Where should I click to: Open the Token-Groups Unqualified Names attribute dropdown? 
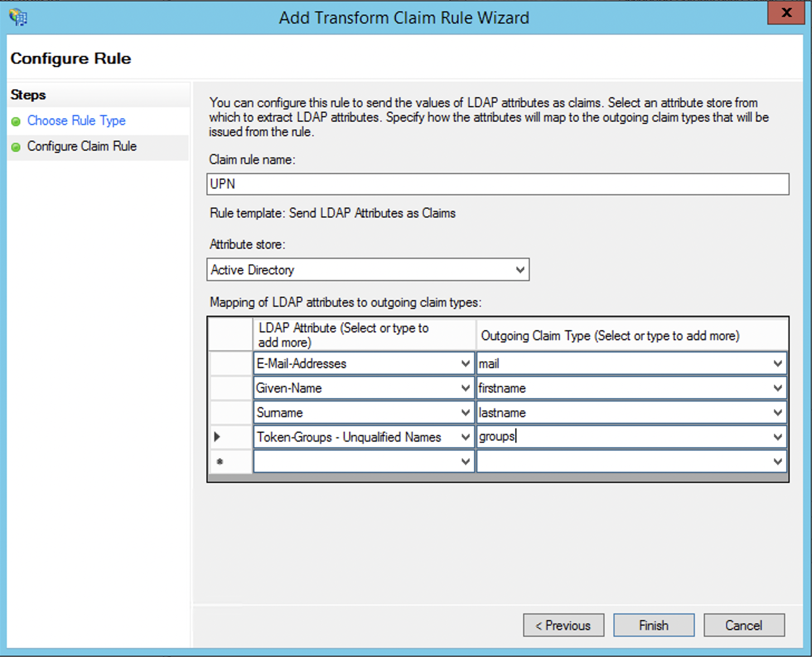466,437
